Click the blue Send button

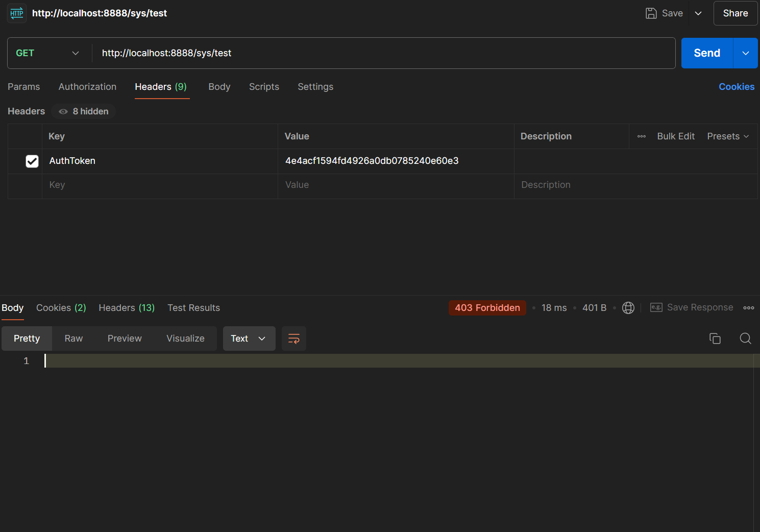pyautogui.click(x=707, y=53)
